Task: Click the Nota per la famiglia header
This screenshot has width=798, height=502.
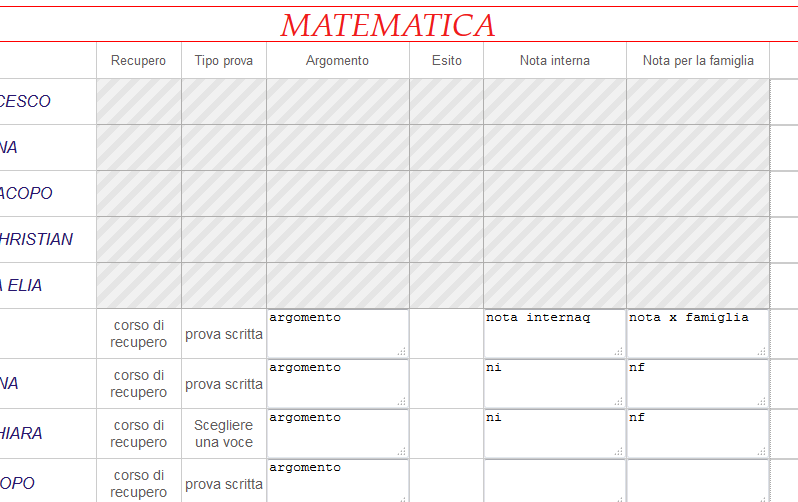Action: tap(698, 61)
